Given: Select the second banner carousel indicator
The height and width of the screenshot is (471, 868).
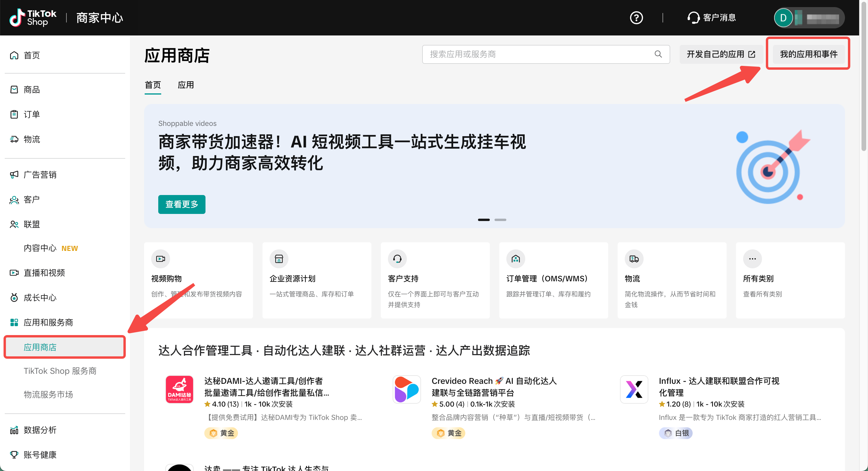Looking at the screenshot, I should (500, 220).
